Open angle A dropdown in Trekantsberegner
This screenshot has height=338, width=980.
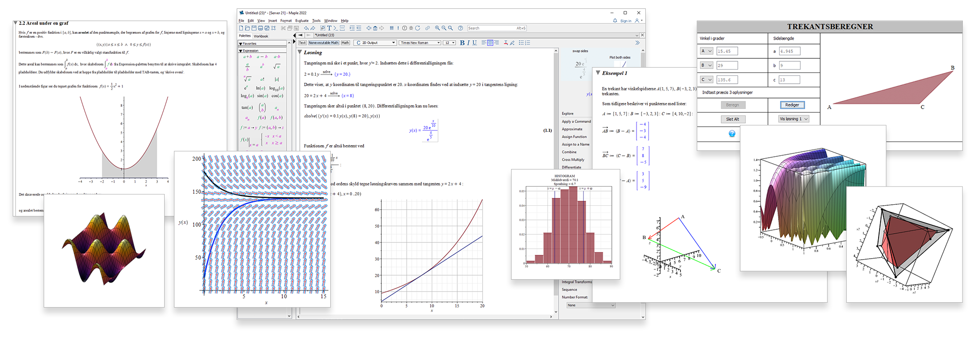coord(707,51)
